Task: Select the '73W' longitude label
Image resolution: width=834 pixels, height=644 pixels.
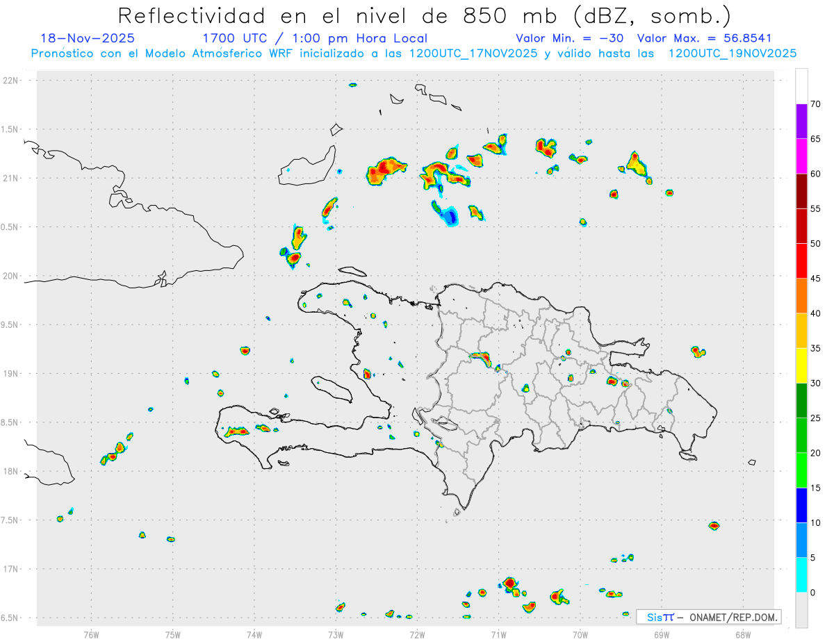Action: tap(336, 634)
